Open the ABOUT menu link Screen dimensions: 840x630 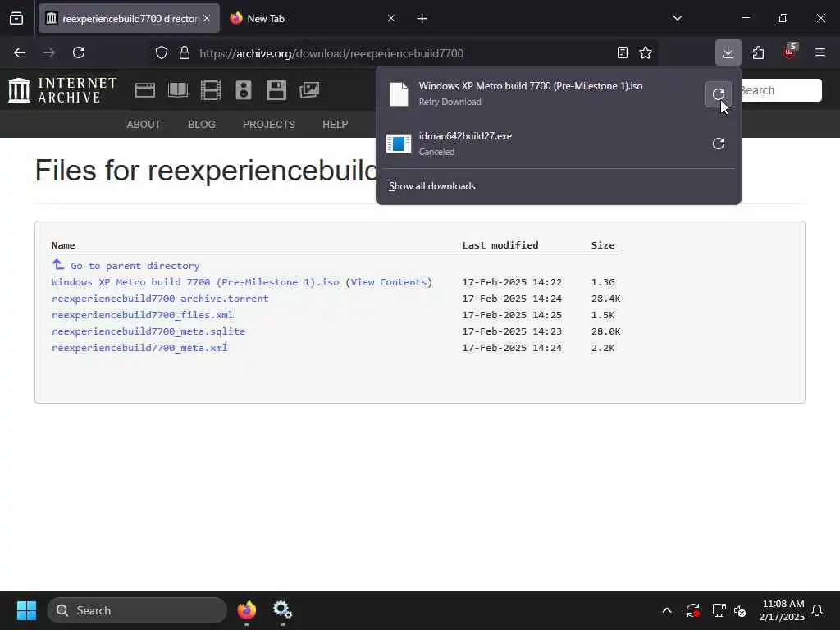click(x=144, y=125)
